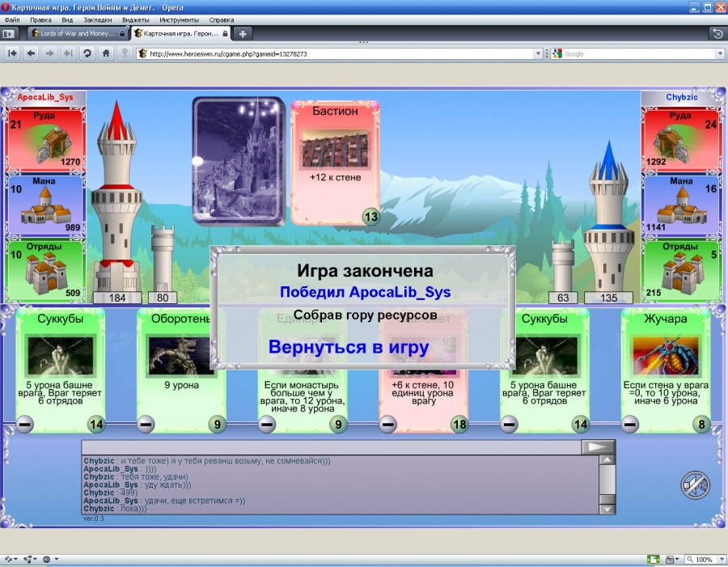Screen dimensions: 728x567
Task: Select the Бастион card
Action: pos(335,163)
